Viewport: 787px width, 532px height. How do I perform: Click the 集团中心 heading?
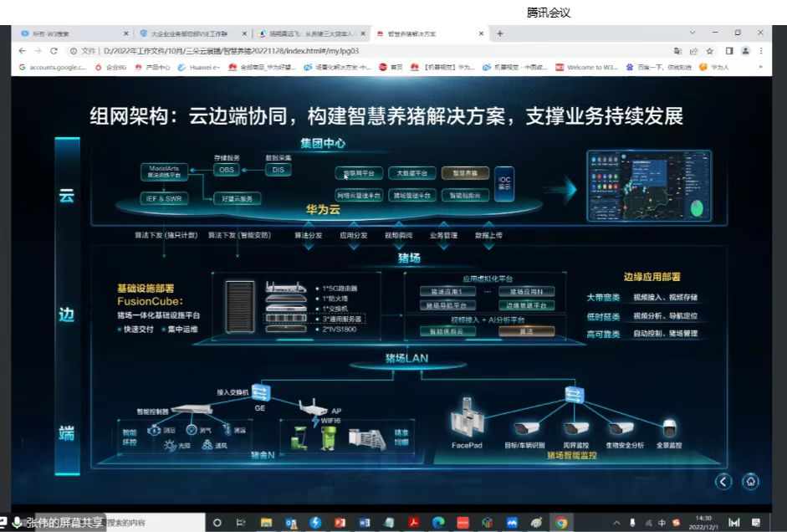point(323,143)
